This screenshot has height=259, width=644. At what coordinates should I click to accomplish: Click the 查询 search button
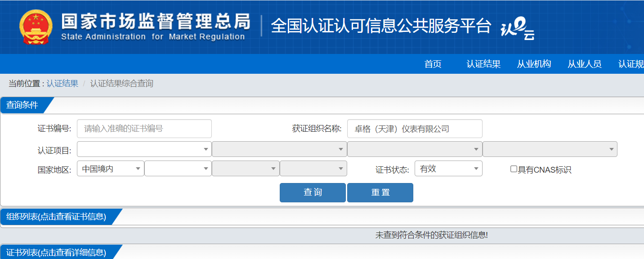coord(313,192)
